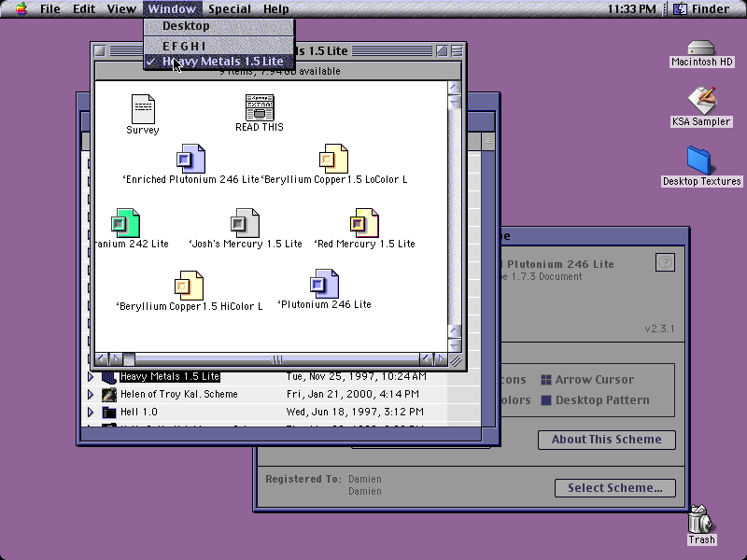747x560 pixels.
Task: Click the sort order button in the back list window
Action: tap(487, 141)
